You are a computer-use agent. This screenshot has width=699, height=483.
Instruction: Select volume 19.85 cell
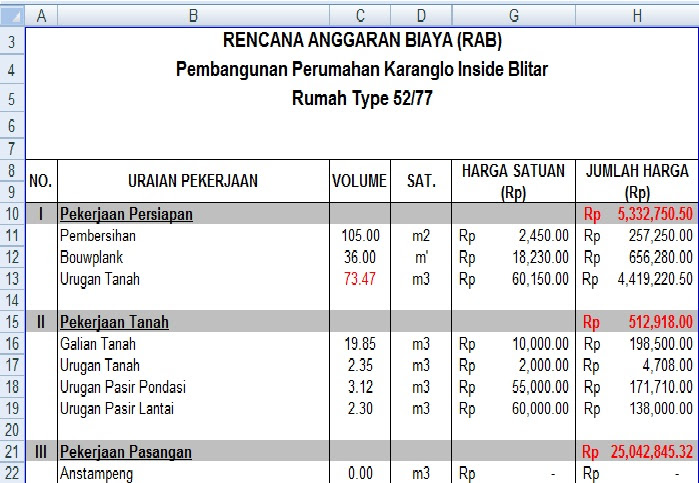coord(360,343)
